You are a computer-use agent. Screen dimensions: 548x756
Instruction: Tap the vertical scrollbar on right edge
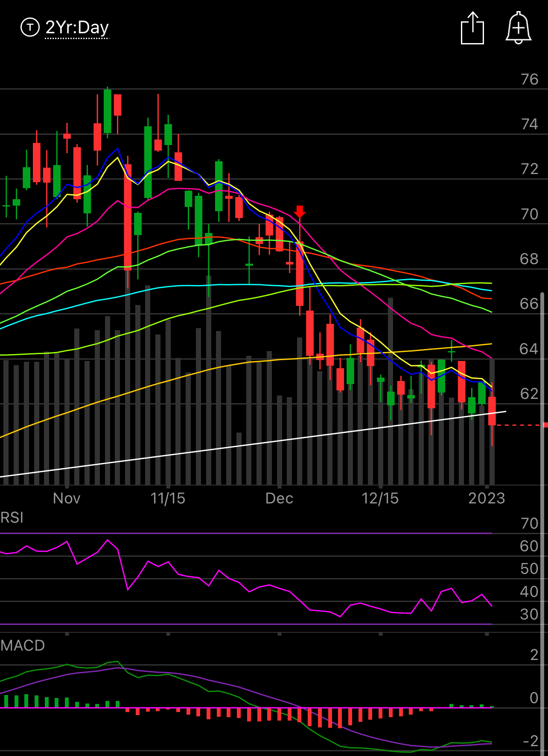click(x=542, y=524)
